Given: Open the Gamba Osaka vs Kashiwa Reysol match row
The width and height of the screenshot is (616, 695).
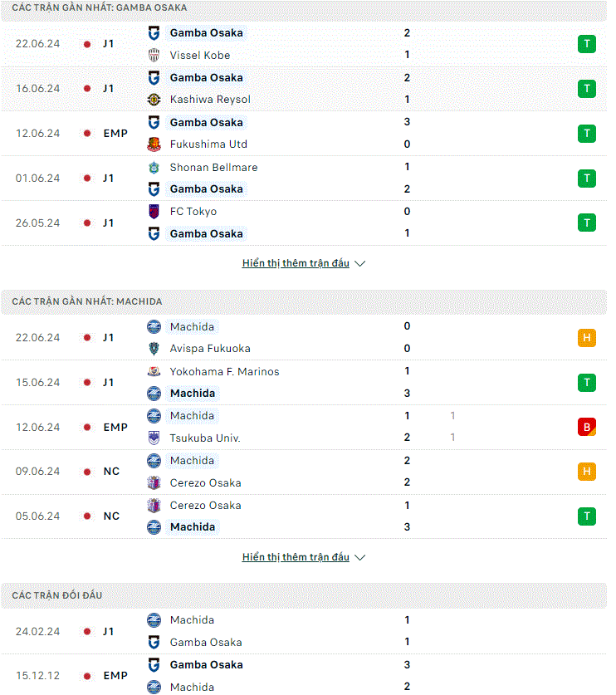Looking at the screenshot, I should tap(304, 89).
